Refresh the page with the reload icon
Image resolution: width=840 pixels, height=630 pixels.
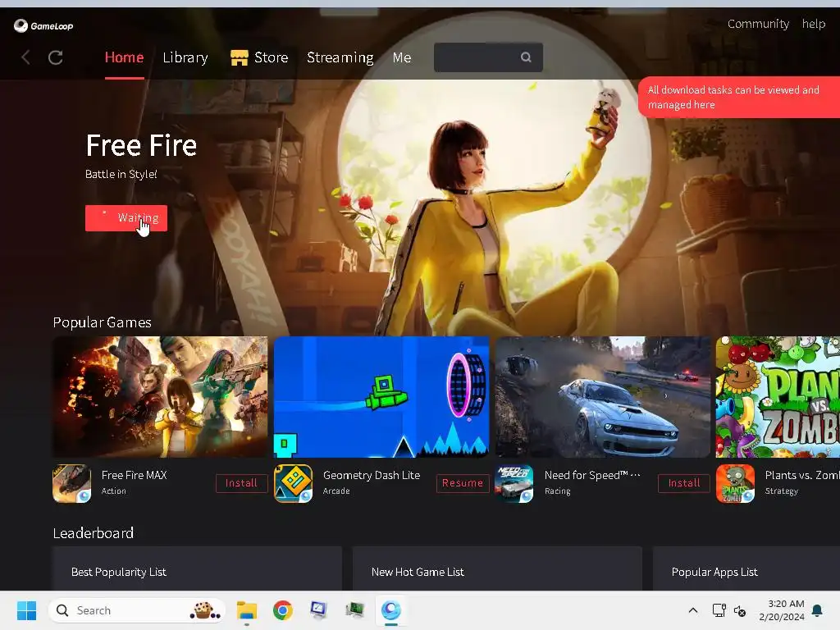click(56, 57)
